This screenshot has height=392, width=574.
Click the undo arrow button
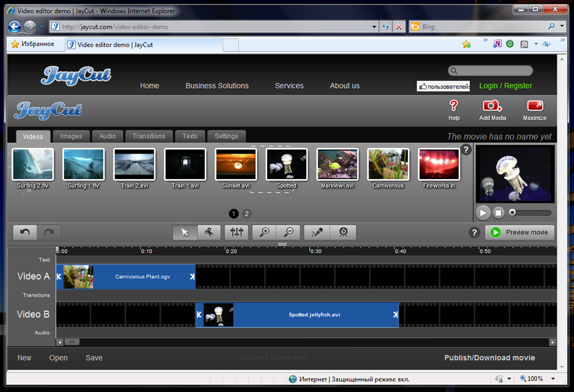[x=25, y=232]
